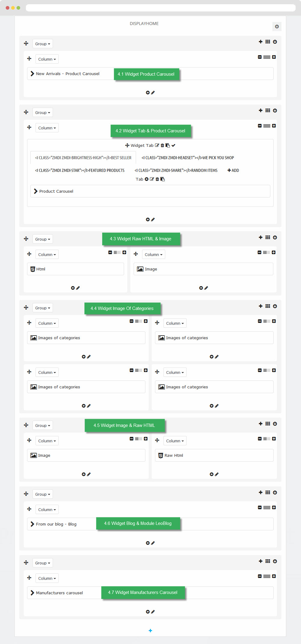301x644 pixels.
Task: Open the RANDOM ITEMS tab
Action: [176, 170]
